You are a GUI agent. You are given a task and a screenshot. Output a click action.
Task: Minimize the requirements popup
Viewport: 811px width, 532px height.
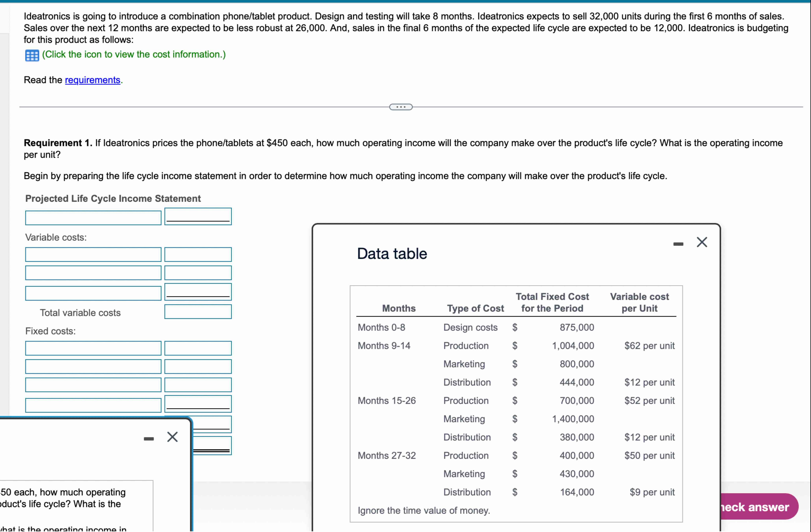[149, 439]
